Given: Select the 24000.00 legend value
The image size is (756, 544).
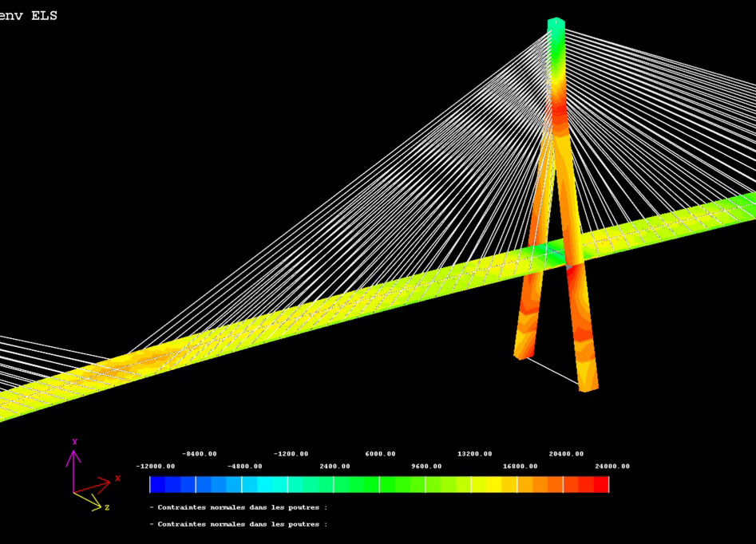Looking at the screenshot, I should (612, 467).
